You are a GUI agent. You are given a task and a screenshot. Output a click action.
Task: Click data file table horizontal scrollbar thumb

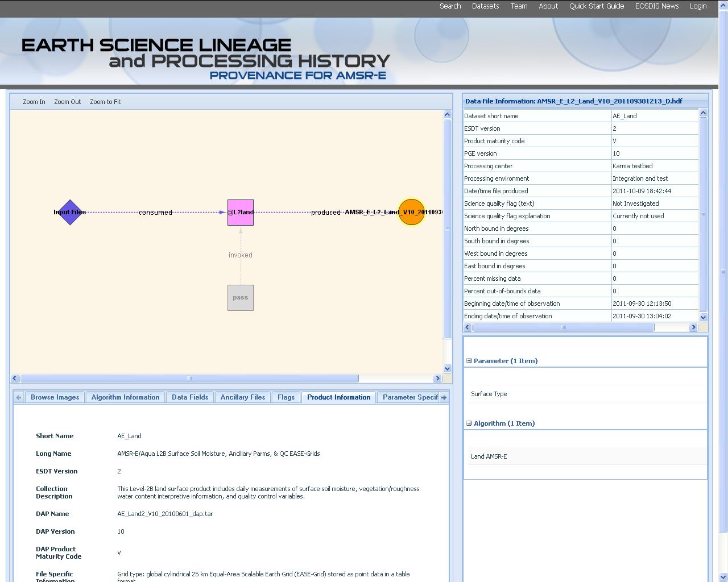tap(564, 327)
